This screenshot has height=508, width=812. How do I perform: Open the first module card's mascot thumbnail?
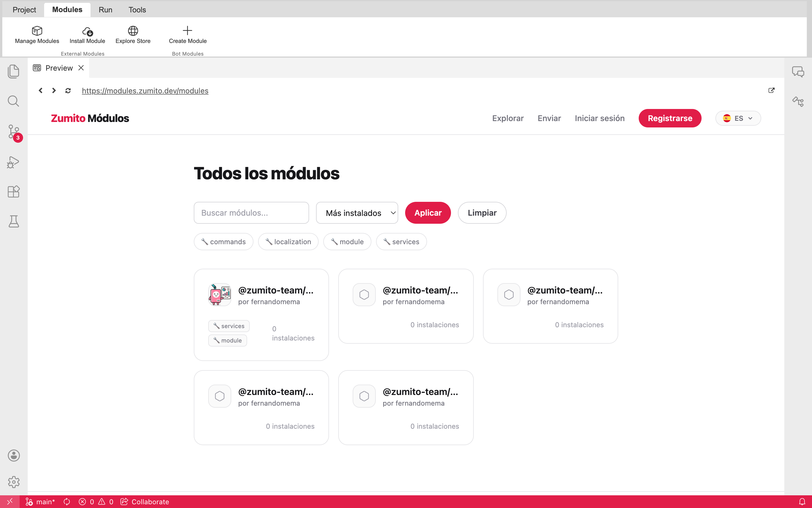[x=219, y=294]
